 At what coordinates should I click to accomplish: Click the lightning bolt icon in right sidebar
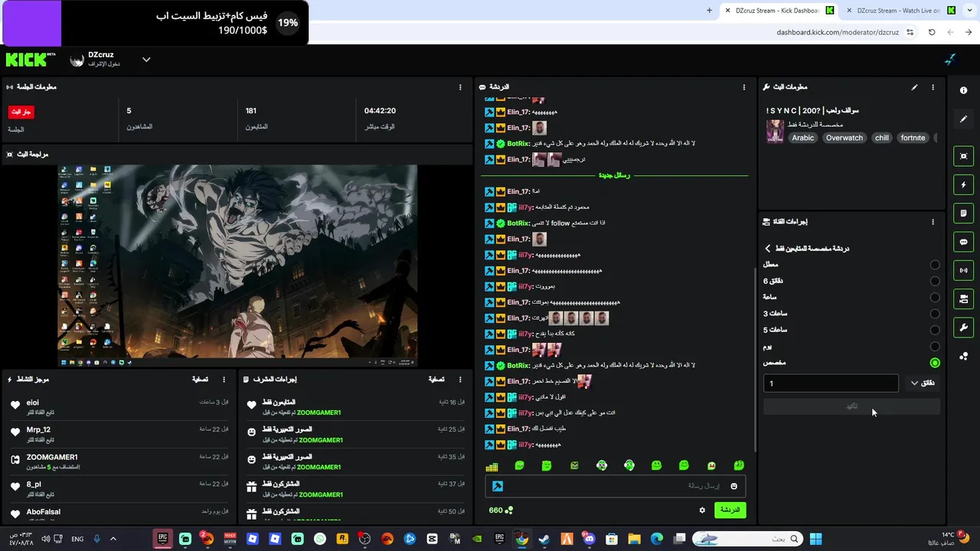[x=963, y=185]
